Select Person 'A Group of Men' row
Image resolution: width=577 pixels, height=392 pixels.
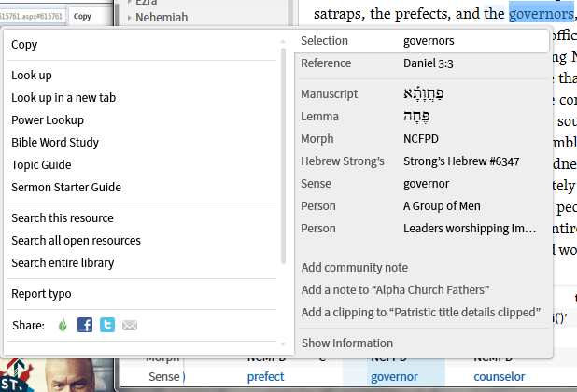(423, 206)
